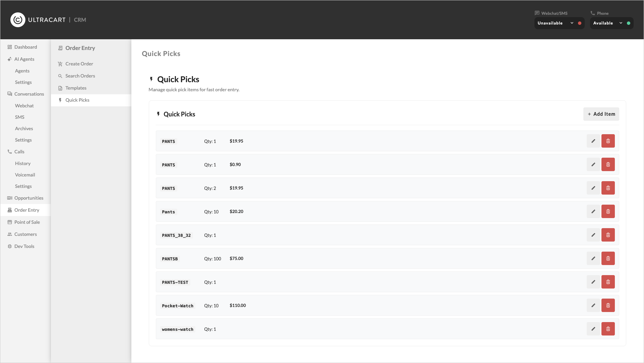This screenshot has height=363, width=644.
Task: Click the UltraCart logo icon
Action: pyautogui.click(x=18, y=20)
